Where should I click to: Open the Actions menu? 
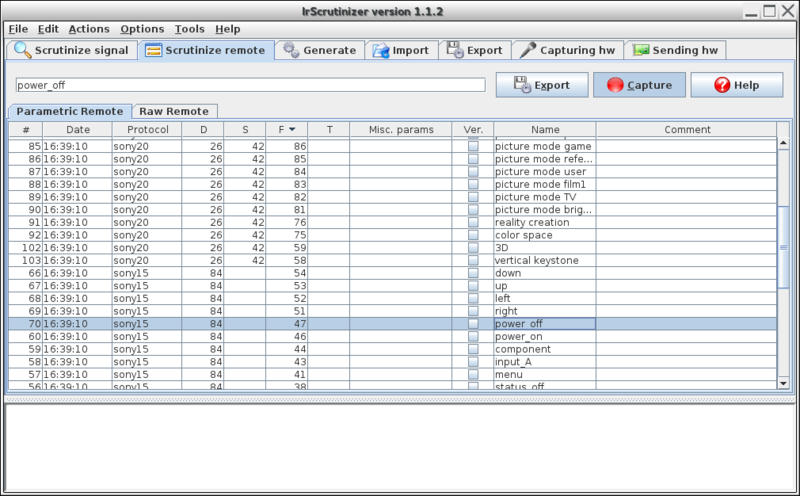89,29
